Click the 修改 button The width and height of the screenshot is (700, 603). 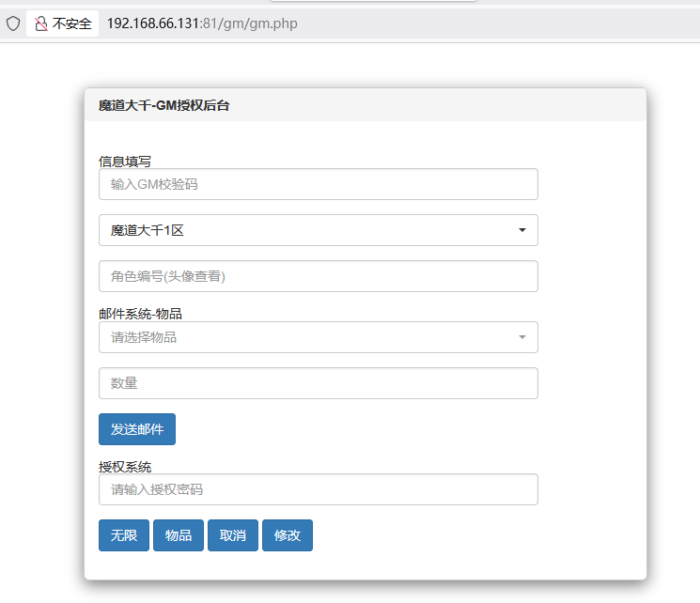click(288, 535)
